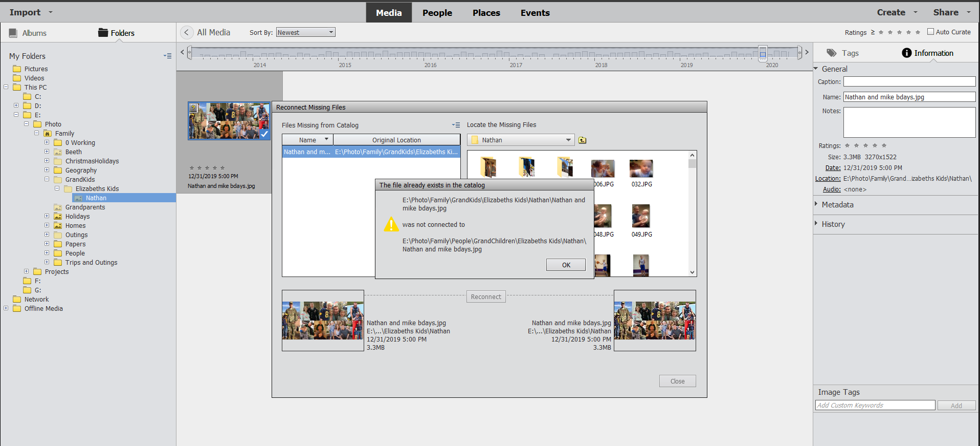The height and width of the screenshot is (446, 980).
Task: Click the folder-up icon next to Nathan dropdown
Action: point(583,140)
